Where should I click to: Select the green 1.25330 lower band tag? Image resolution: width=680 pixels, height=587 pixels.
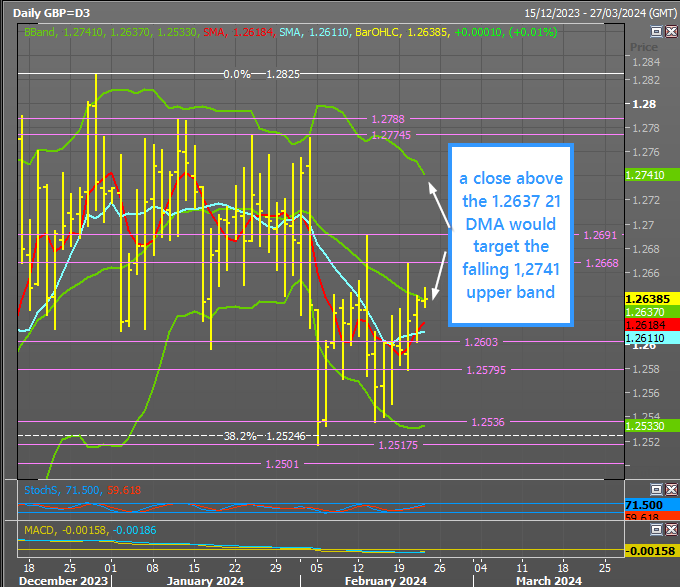click(652, 426)
